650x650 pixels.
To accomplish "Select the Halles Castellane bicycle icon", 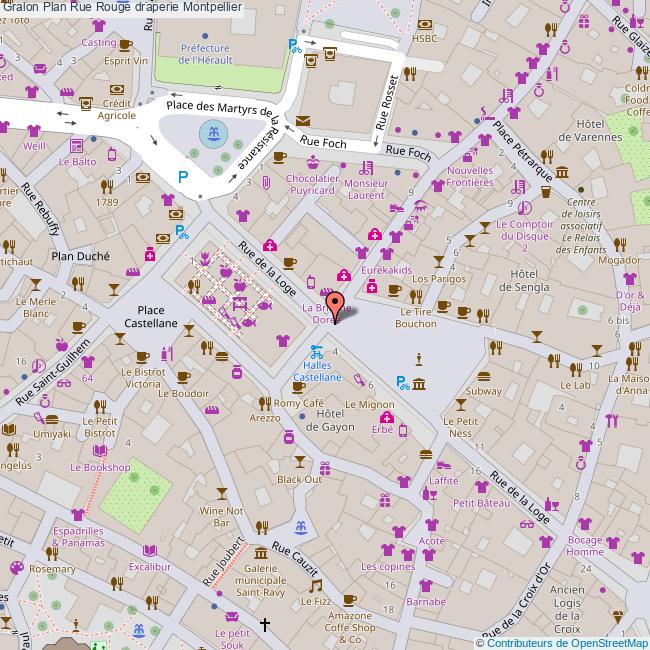I will [x=316, y=352].
